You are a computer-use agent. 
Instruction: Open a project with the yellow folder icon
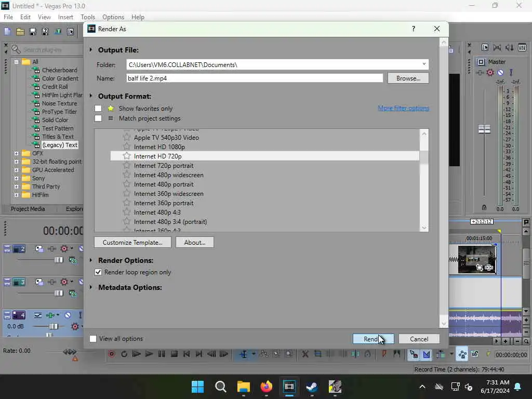(x=20, y=32)
